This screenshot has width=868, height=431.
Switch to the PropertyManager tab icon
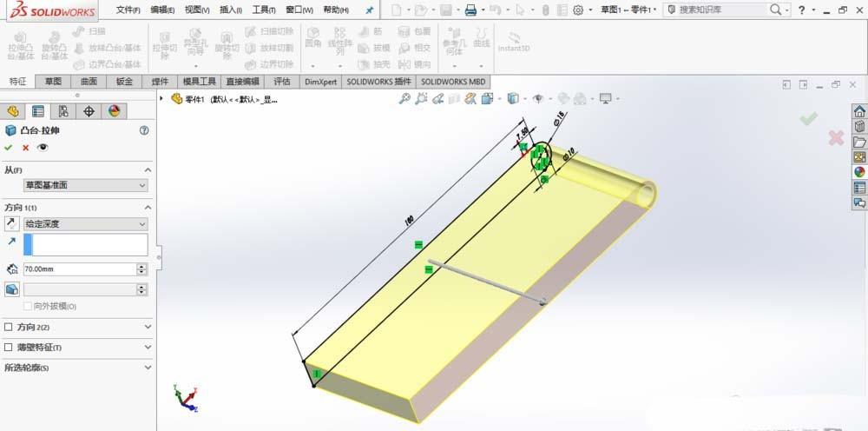click(x=37, y=111)
